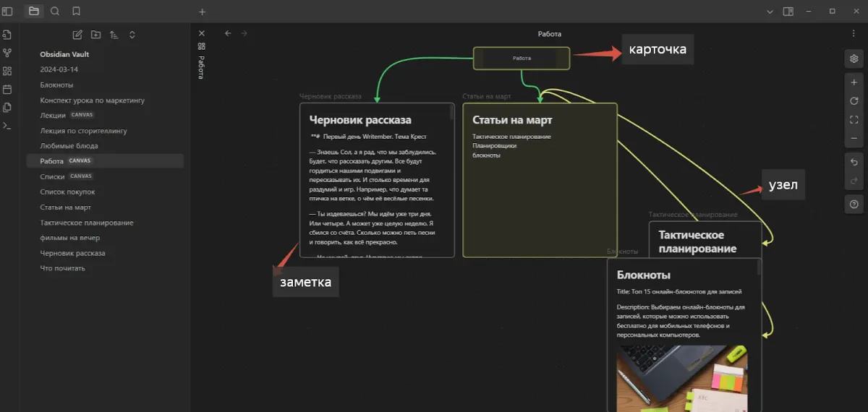868x412 pixels.
Task: Switch to the Search sidebar tab
Action: (x=55, y=12)
